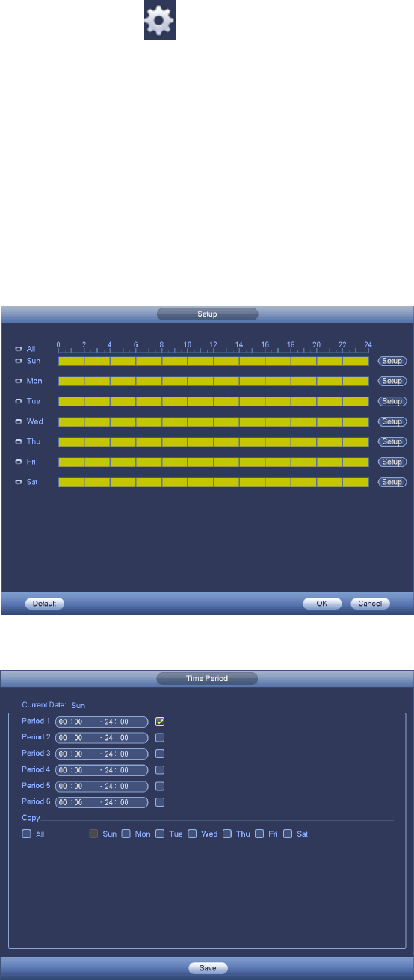This screenshot has height=980, width=414.
Task: Toggle the Wed link icon
Action: point(19,421)
